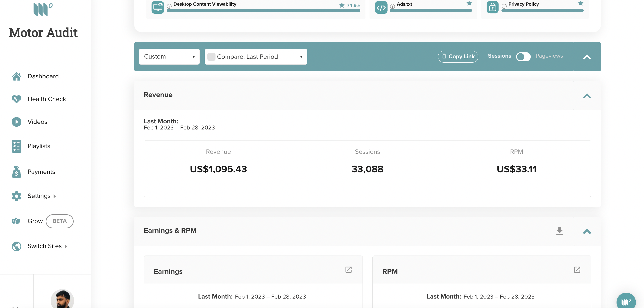Screen dimensions: 644x308
Task: Click the star icon on Ads.txt card
Action: [x=469, y=3]
